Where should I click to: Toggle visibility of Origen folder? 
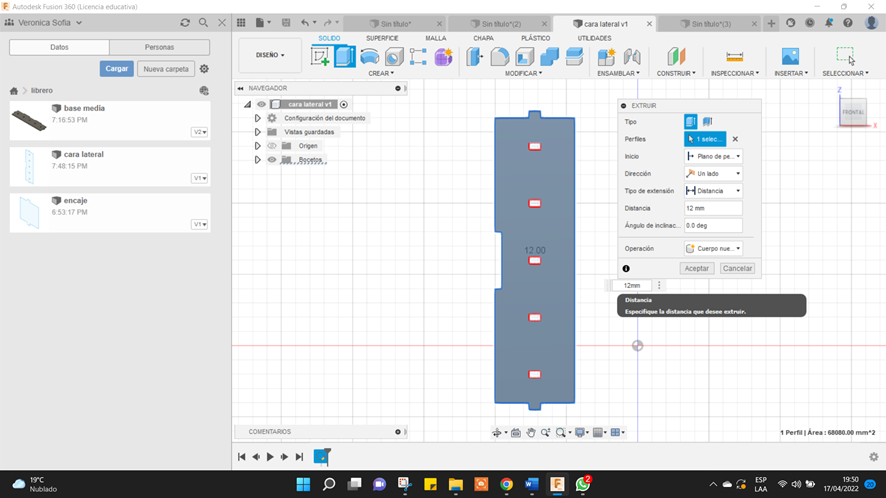(x=272, y=146)
